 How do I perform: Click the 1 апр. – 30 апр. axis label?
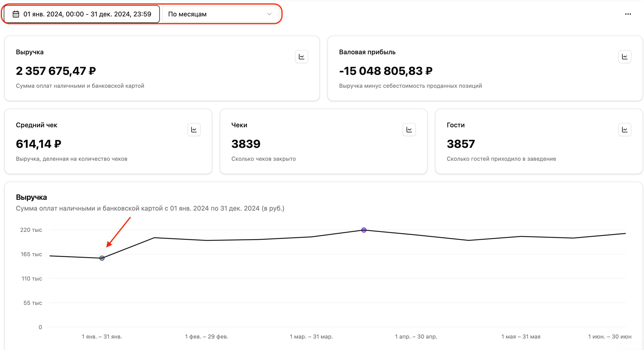(x=416, y=336)
